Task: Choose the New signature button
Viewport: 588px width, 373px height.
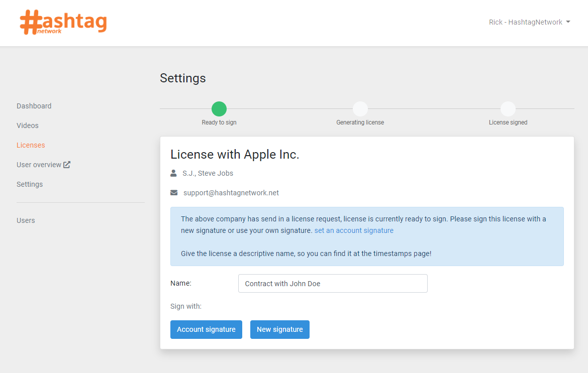Action: (280, 329)
